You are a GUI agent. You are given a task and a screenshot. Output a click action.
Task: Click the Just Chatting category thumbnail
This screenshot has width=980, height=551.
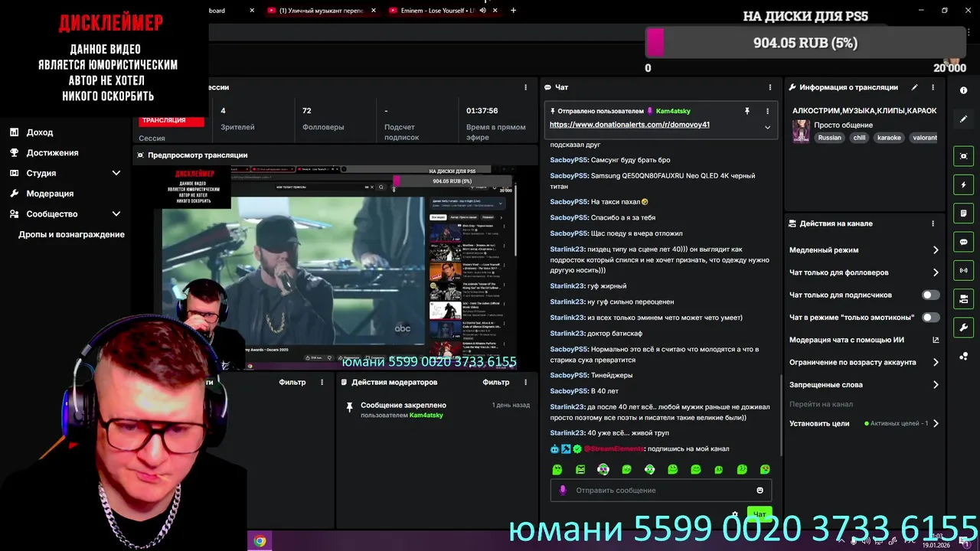[x=801, y=131]
